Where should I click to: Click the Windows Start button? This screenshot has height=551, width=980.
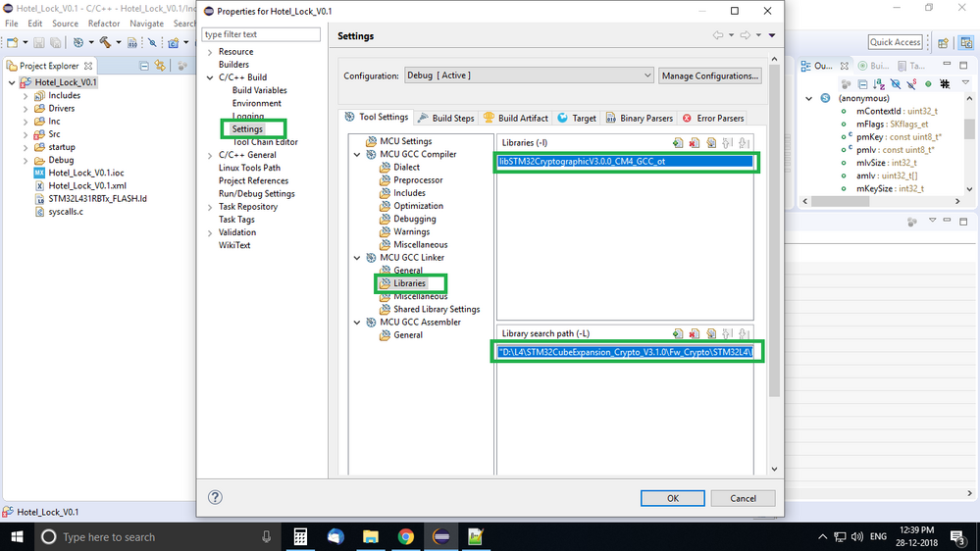(17, 536)
